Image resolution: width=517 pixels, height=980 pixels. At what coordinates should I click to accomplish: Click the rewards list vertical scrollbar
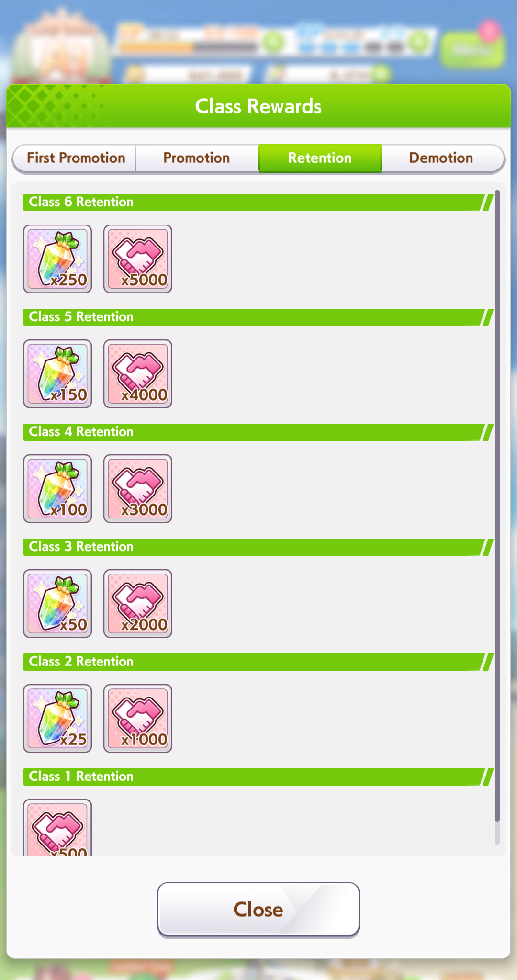point(497,517)
